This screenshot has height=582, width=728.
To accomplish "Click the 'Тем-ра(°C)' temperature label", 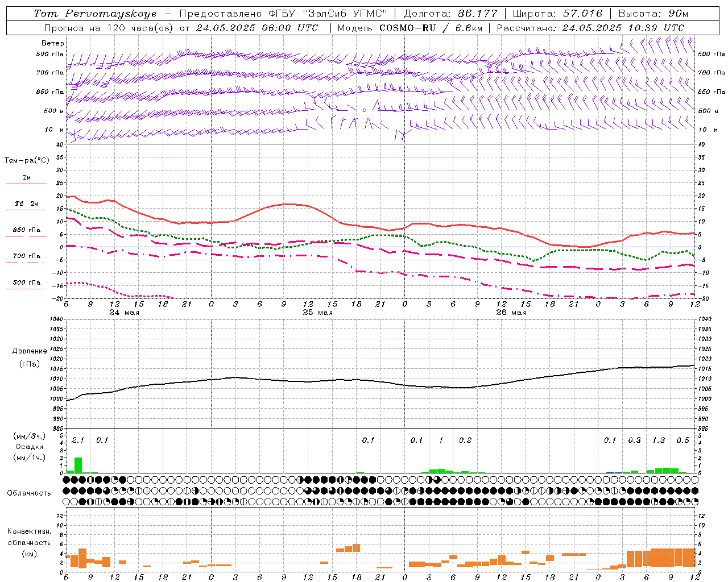I will click(x=27, y=160).
